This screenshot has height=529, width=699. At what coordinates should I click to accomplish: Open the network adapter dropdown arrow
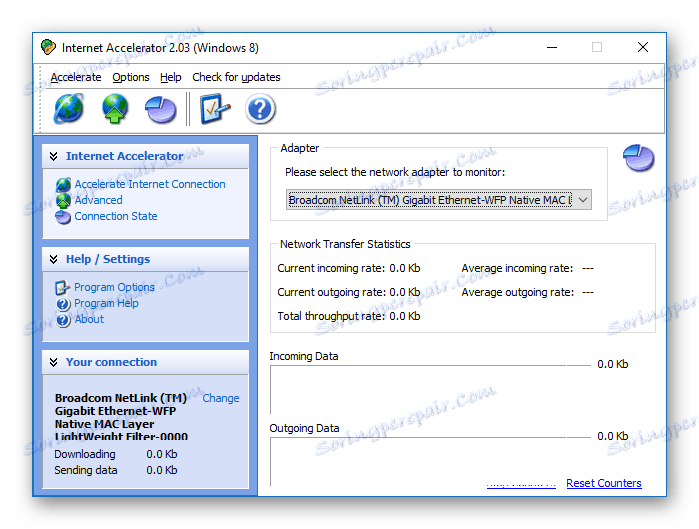click(583, 200)
